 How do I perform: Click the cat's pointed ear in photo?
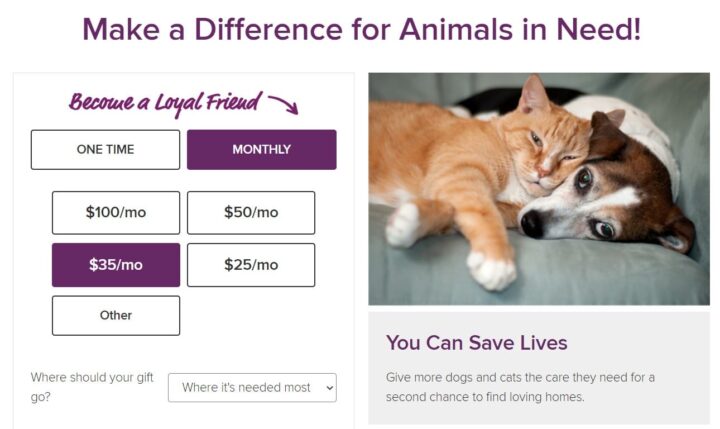534,93
